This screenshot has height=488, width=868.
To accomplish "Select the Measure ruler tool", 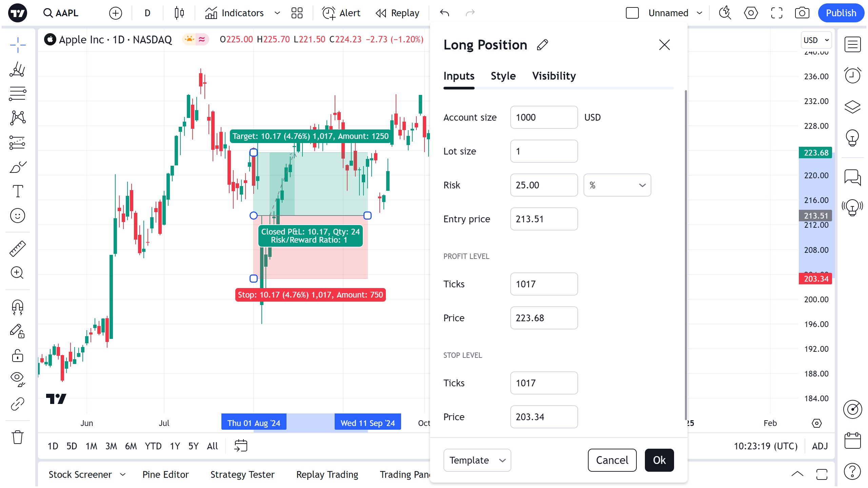I will tap(18, 249).
